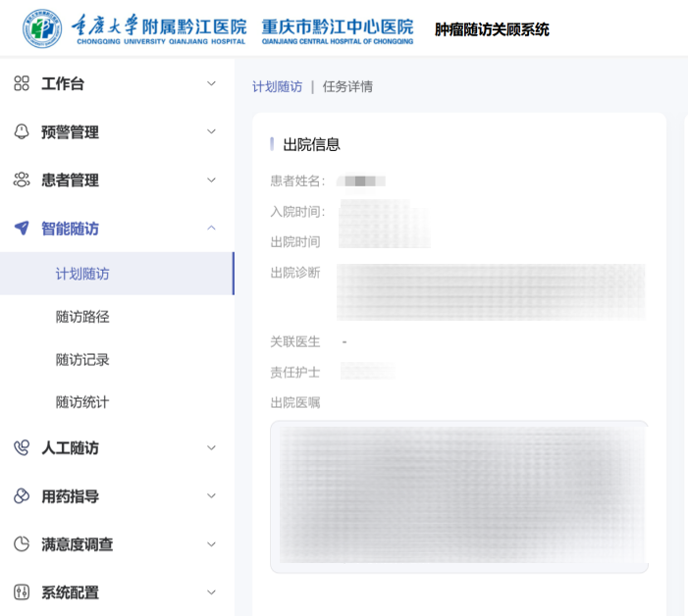Click the 患者姓名 field label

pyautogui.click(x=297, y=180)
